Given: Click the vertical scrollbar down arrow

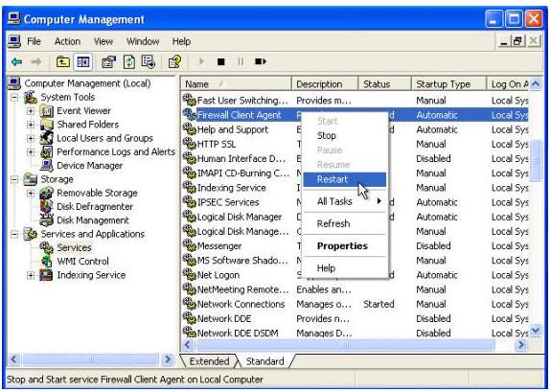Looking at the screenshot, I should [536, 331].
